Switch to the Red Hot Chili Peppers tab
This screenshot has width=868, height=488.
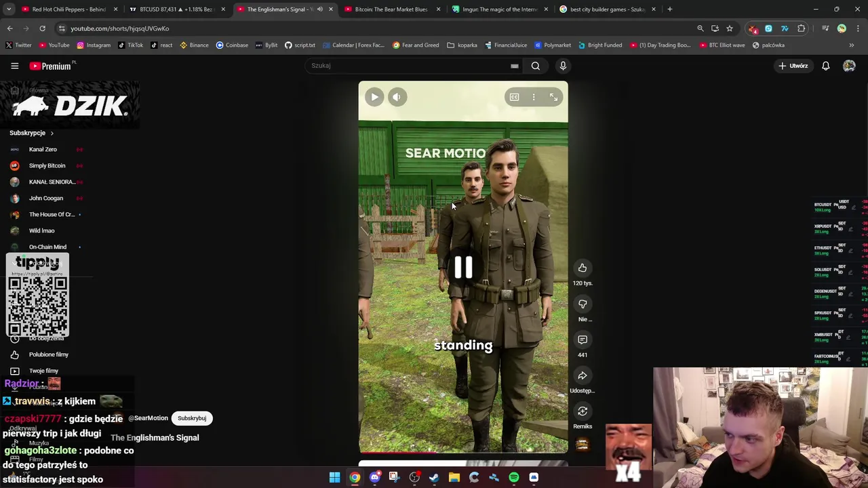[x=68, y=9]
